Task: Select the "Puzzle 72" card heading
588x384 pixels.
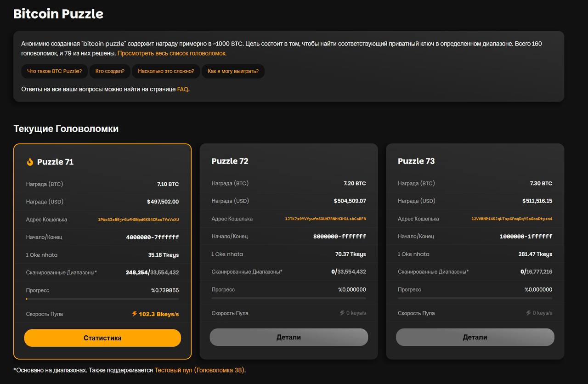Action: [230, 161]
